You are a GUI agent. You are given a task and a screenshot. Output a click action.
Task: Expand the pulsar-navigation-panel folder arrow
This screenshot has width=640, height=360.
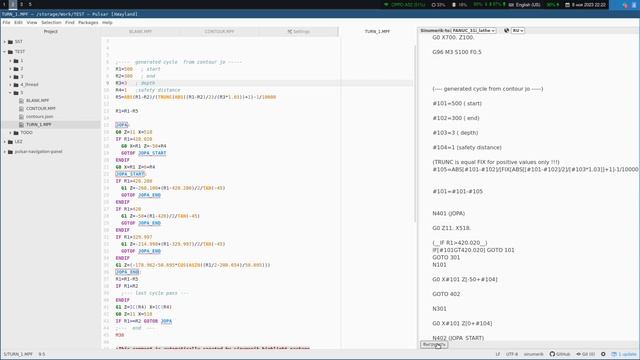point(5,152)
